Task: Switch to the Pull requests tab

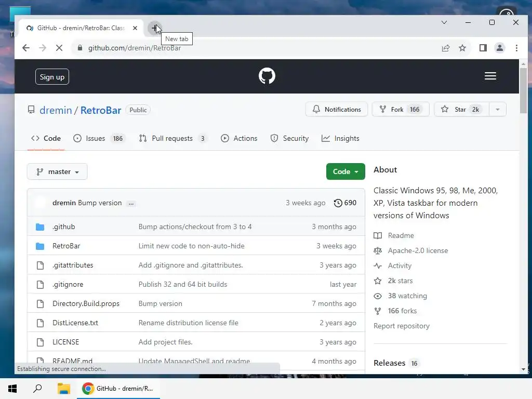Action: tap(173, 138)
